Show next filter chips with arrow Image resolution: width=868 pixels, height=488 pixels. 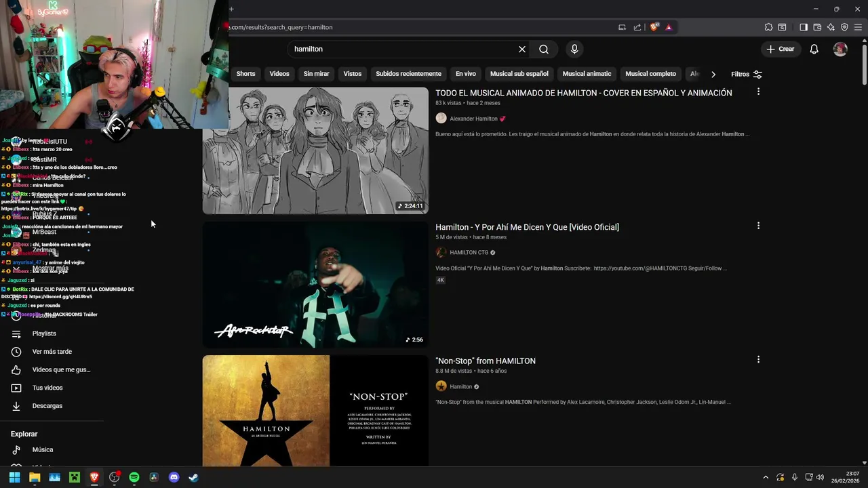(713, 74)
